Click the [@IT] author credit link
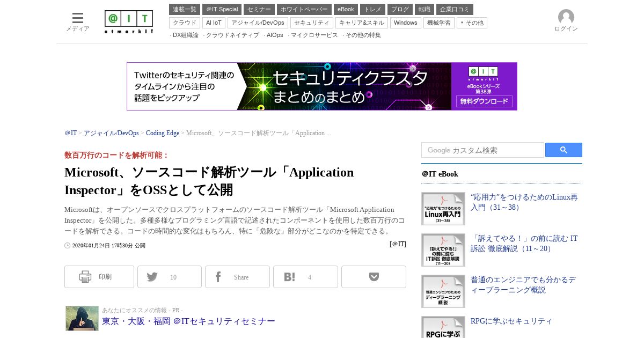Screen dimensions: 644x338 pos(398,244)
